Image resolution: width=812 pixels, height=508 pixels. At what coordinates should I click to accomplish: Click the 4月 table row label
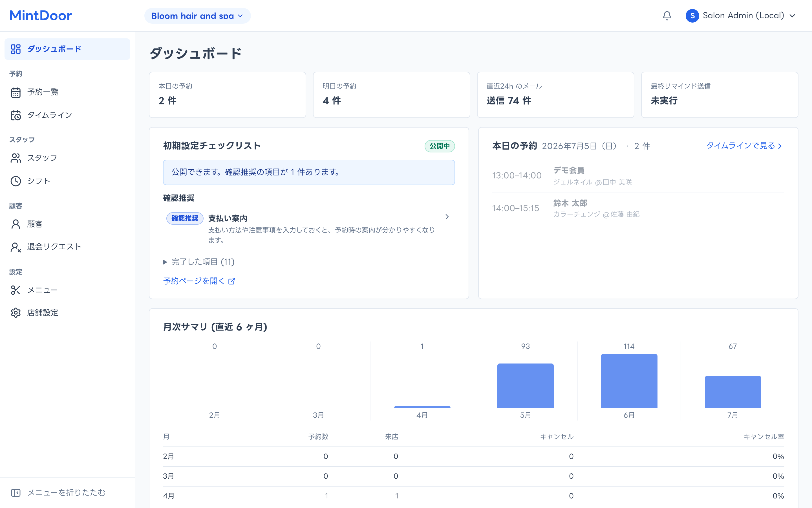click(168, 496)
